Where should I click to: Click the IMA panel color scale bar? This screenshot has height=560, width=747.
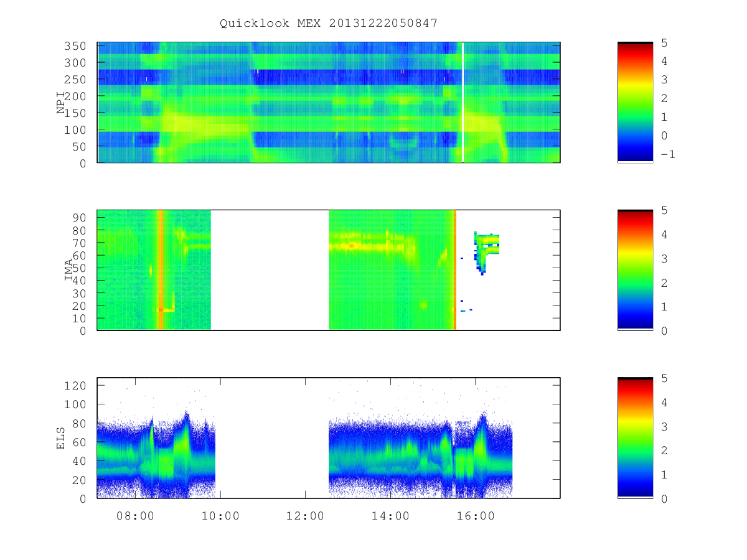click(x=635, y=270)
